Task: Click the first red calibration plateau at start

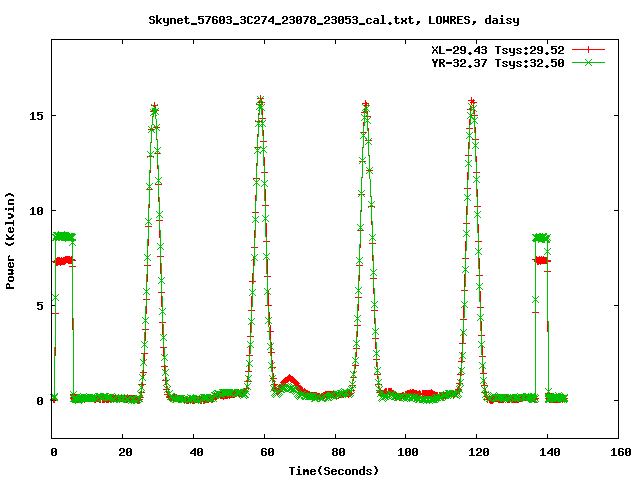Action: pos(64,261)
